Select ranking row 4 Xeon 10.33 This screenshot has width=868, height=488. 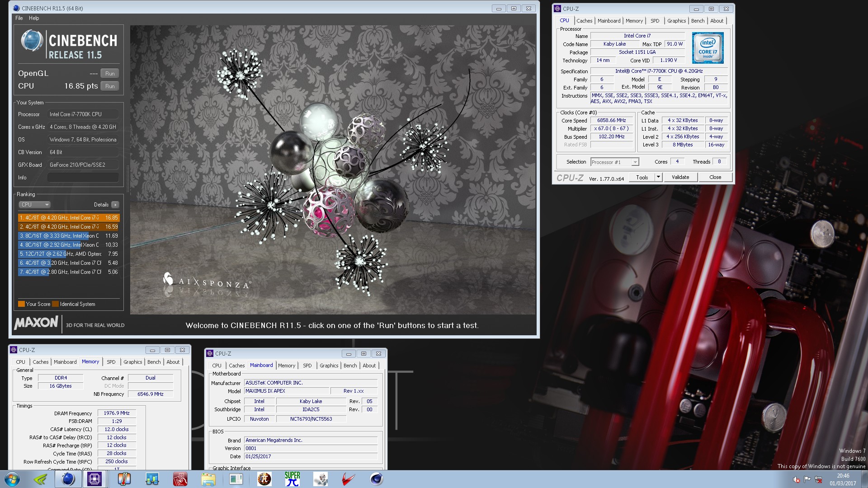tap(69, 245)
